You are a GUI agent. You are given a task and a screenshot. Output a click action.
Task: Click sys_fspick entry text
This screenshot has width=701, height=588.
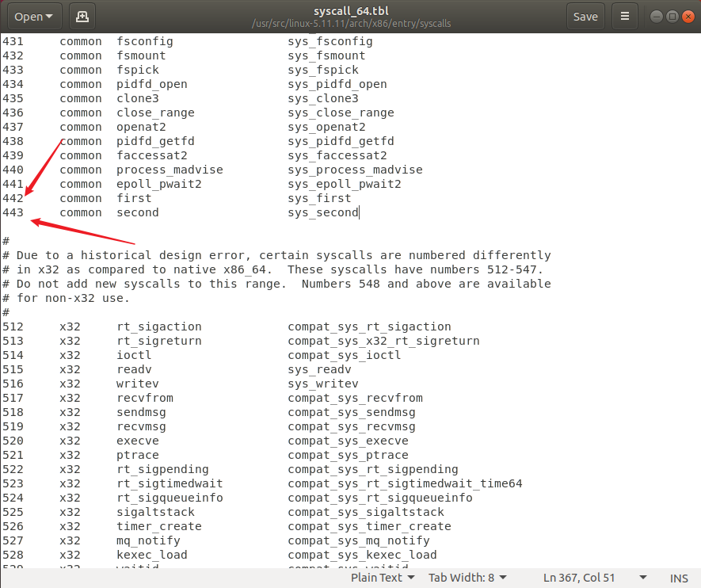pos(323,70)
